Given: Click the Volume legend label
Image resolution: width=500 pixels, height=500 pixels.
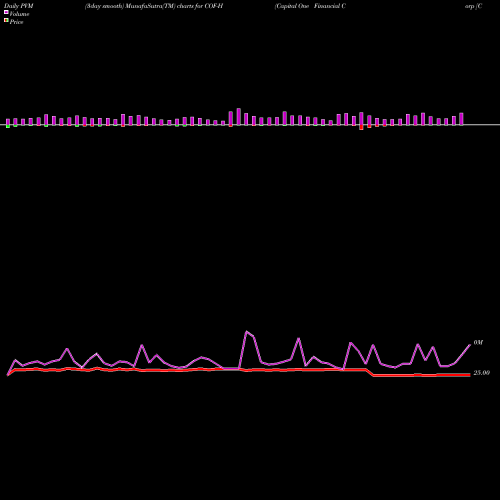Looking at the screenshot, I should click(19, 14).
